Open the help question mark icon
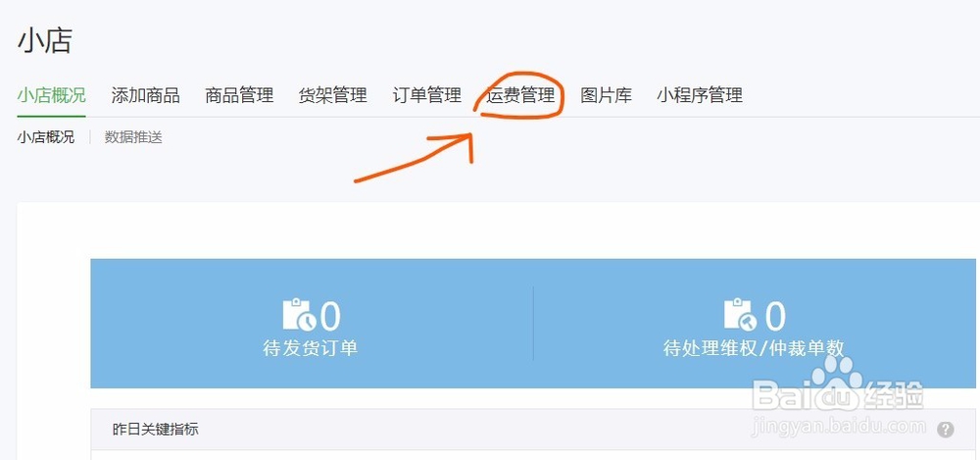The image size is (980, 460). [x=946, y=430]
